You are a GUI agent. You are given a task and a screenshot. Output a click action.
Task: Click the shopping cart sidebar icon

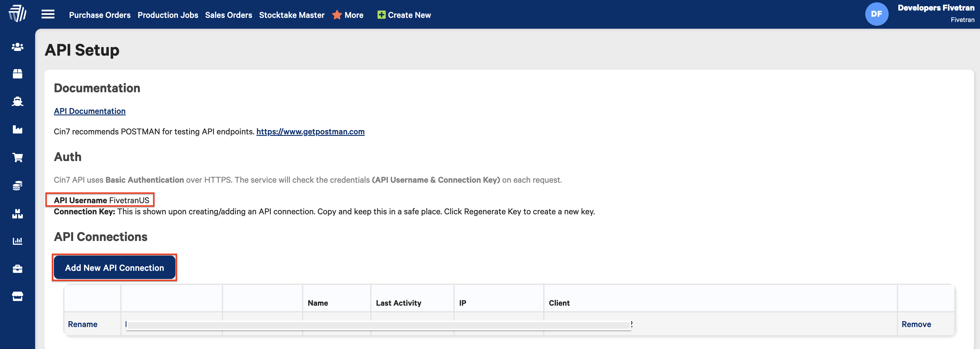tap(17, 157)
